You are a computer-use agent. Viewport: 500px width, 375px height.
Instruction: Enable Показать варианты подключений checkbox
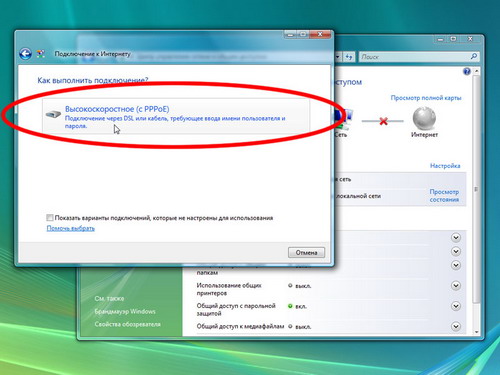point(50,218)
